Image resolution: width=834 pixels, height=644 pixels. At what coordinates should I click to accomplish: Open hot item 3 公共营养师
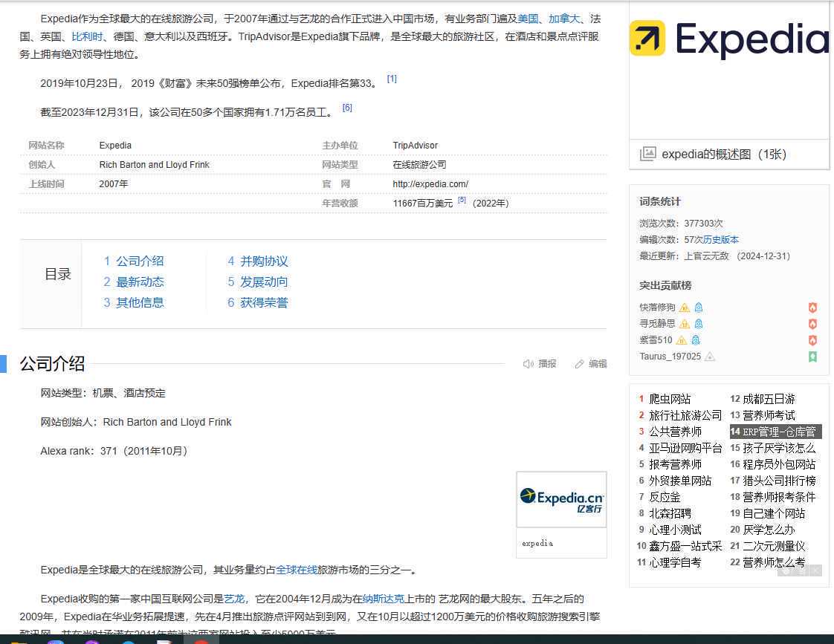point(675,432)
